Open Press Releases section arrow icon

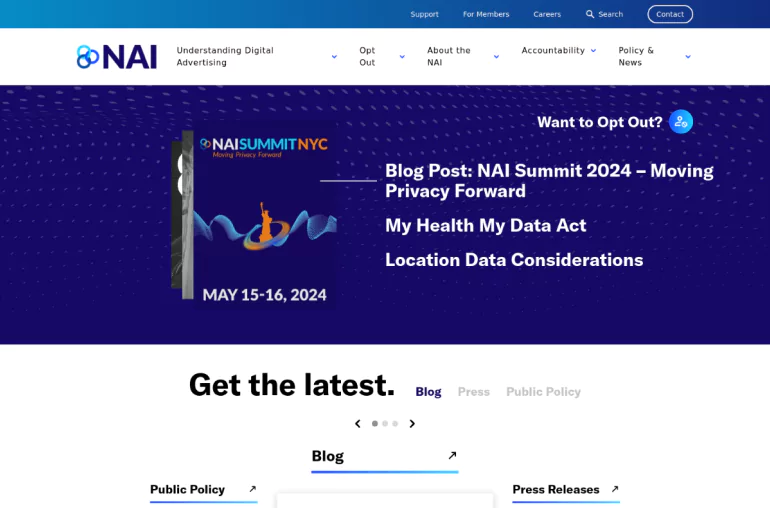click(615, 489)
